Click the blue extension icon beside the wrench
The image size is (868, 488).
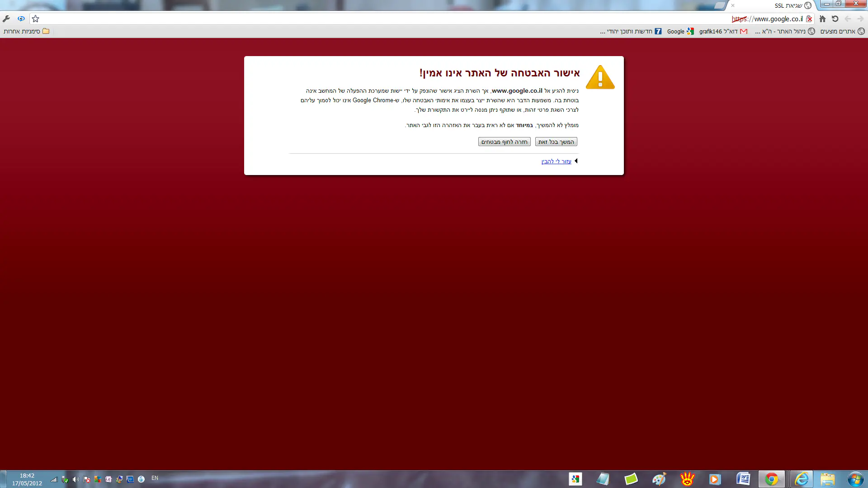click(x=21, y=19)
